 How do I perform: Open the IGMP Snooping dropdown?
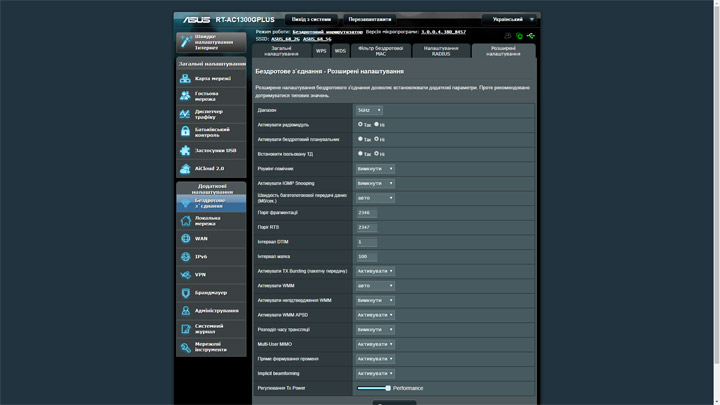point(375,183)
